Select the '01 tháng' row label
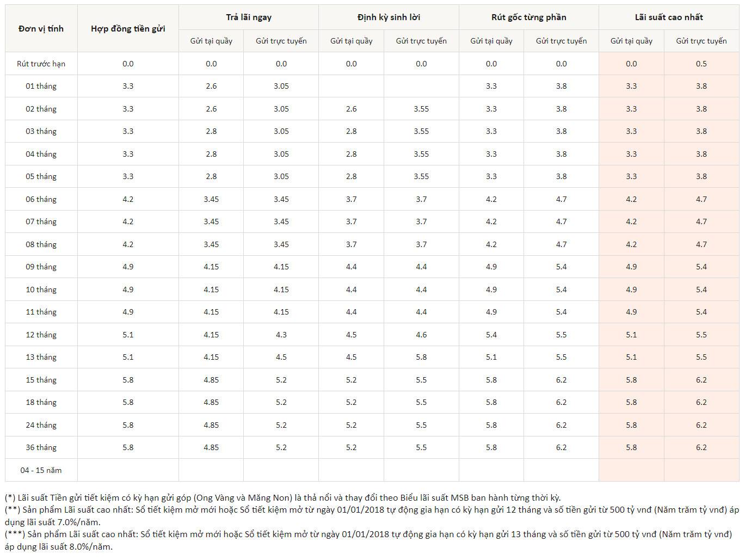The width and height of the screenshot is (745, 560). coord(41,86)
